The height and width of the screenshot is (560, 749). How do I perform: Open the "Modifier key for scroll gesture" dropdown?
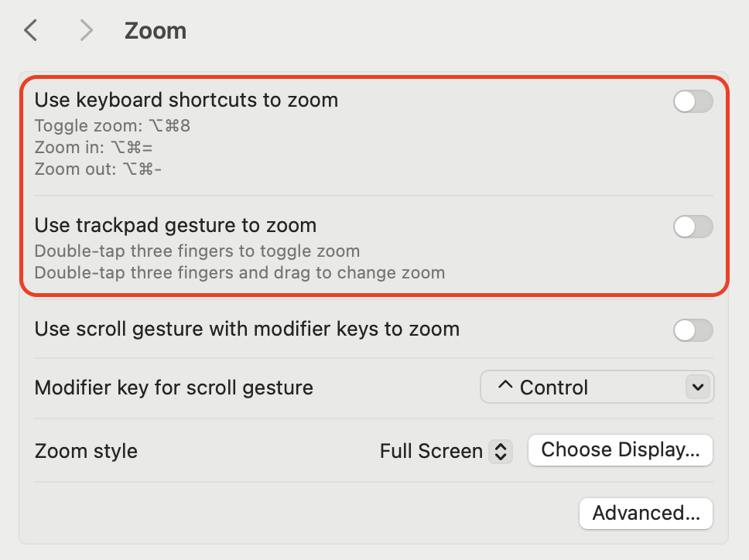pyautogui.click(x=597, y=387)
